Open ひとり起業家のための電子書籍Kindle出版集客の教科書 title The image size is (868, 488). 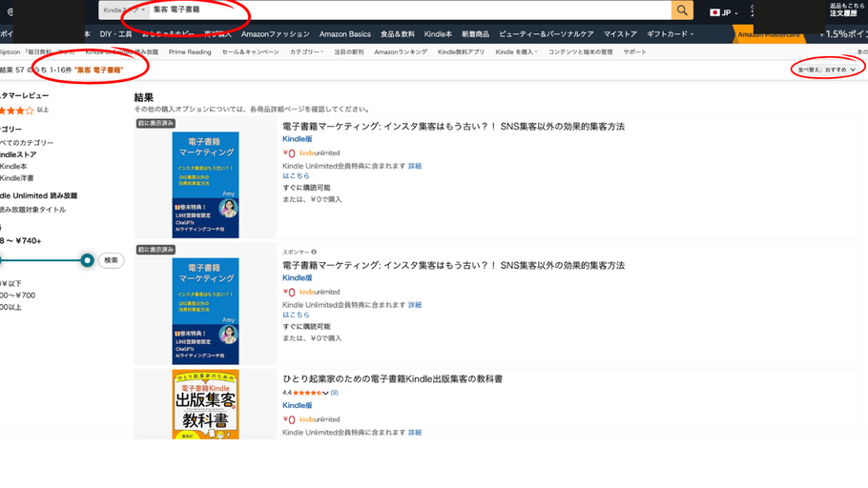[x=392, y=379]
